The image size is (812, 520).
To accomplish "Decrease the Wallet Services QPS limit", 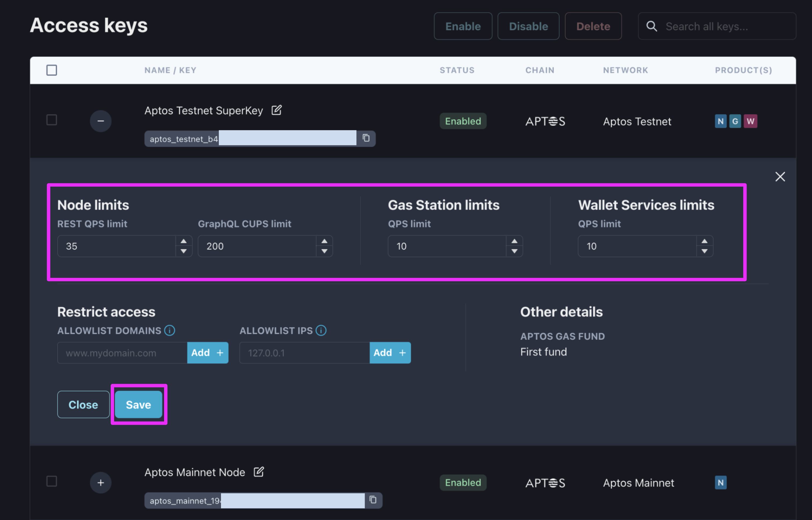I will (x=704, y=251).
